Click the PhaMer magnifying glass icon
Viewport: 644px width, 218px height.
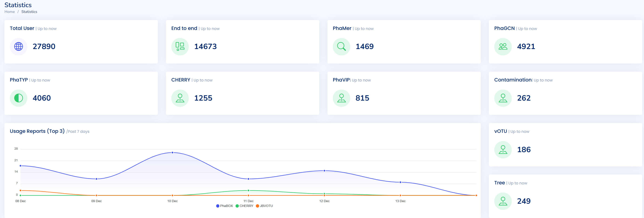tap(341, 47)
